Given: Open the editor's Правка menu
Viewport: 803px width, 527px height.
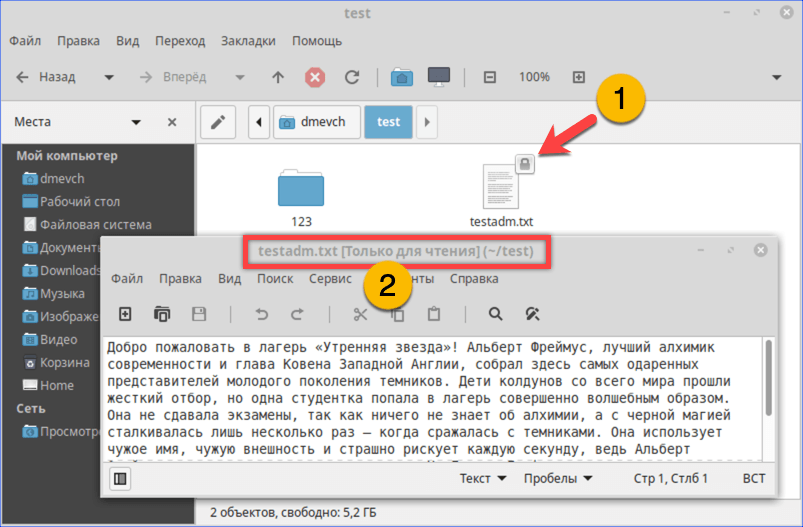Looking at the screenshot, I should click(x=180, y=279).
